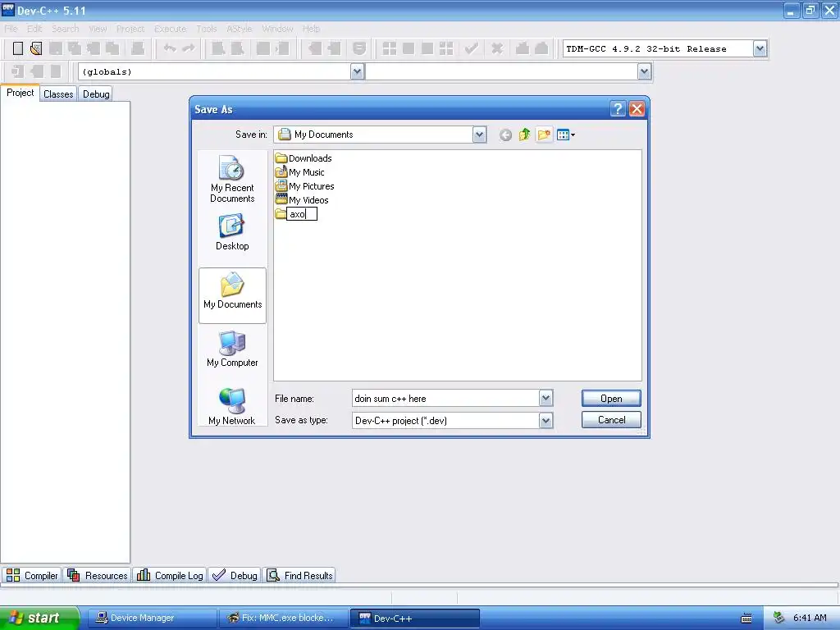Click the system tray clock 6:41 AM
840x630 pixels.
click(810, 618)
